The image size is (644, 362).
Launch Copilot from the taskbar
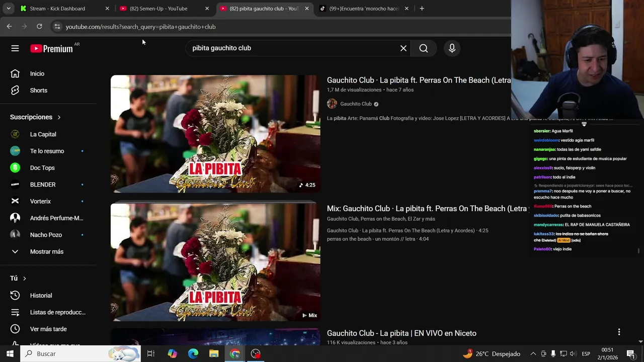[x=173, y=354]
